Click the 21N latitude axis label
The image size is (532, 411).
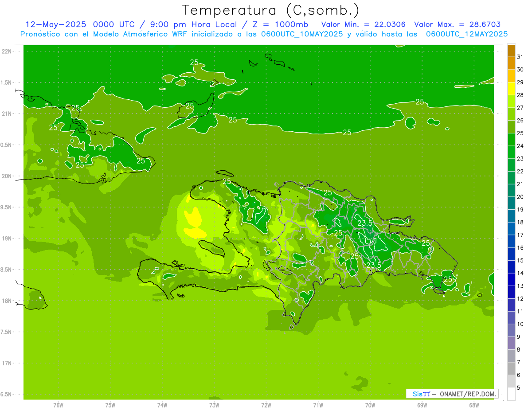(7, 114)
